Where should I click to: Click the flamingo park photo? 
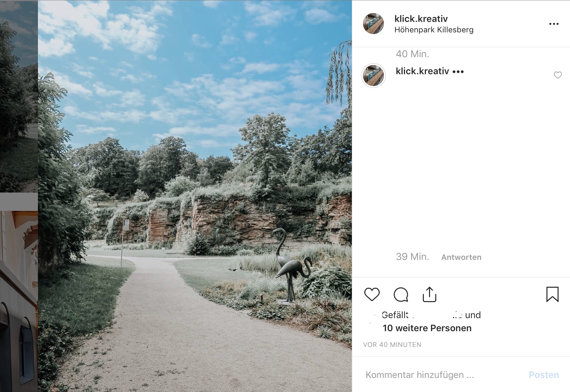[x=195, y=196]
